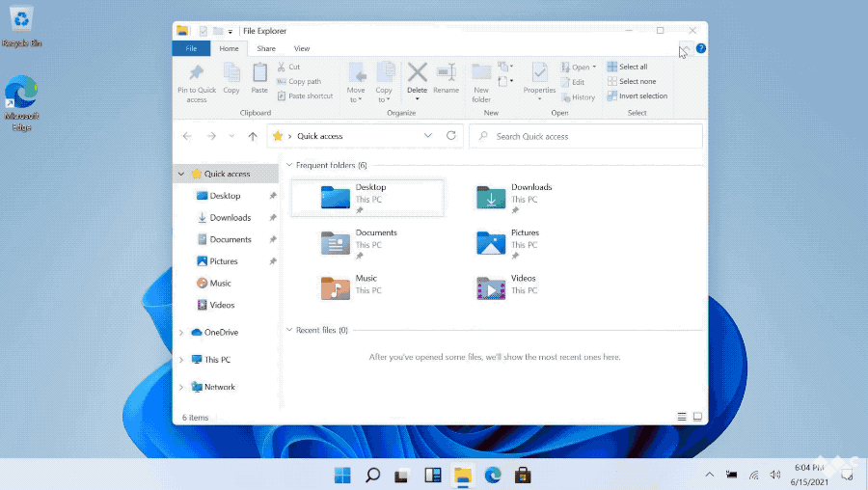
Task: Click the Rename icon in the Organize group
Action: click(446, 73)
